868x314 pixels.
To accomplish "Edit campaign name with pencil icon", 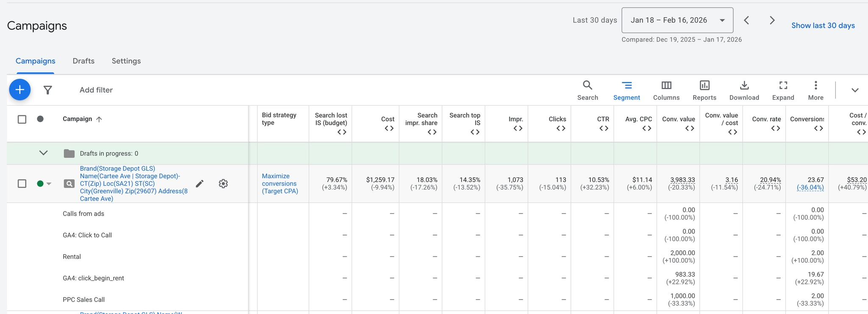I will (x=200, y=184).
